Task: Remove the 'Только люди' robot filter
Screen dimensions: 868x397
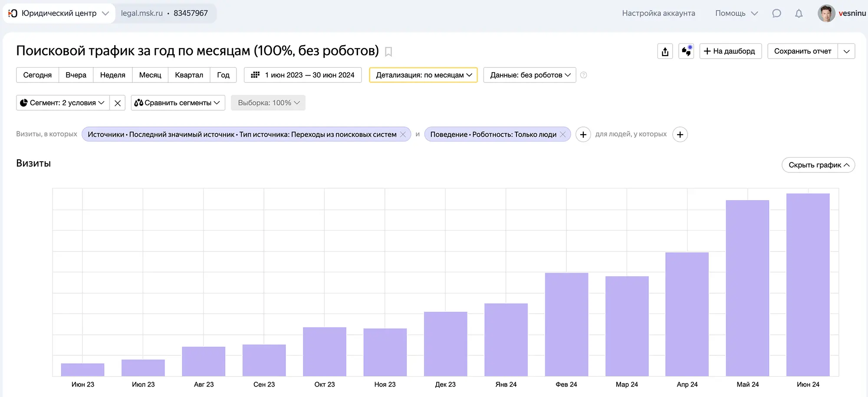Action: click(x=563, y=135)
